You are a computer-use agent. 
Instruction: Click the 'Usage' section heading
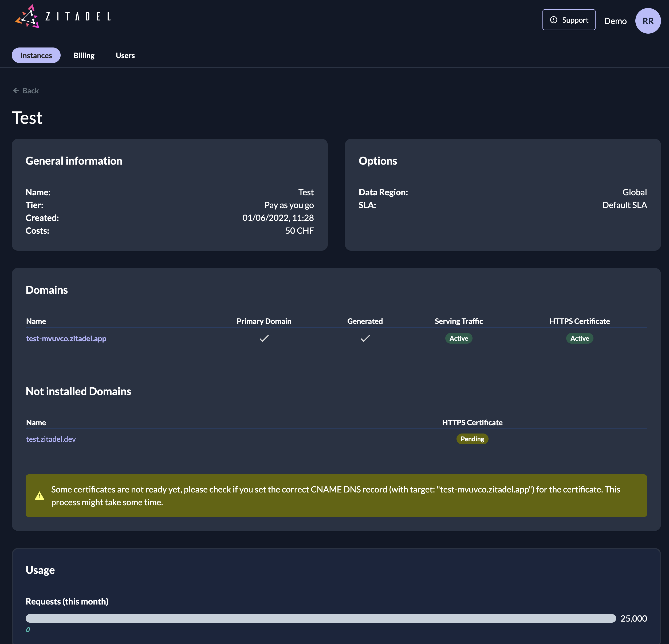coord(40,570)
